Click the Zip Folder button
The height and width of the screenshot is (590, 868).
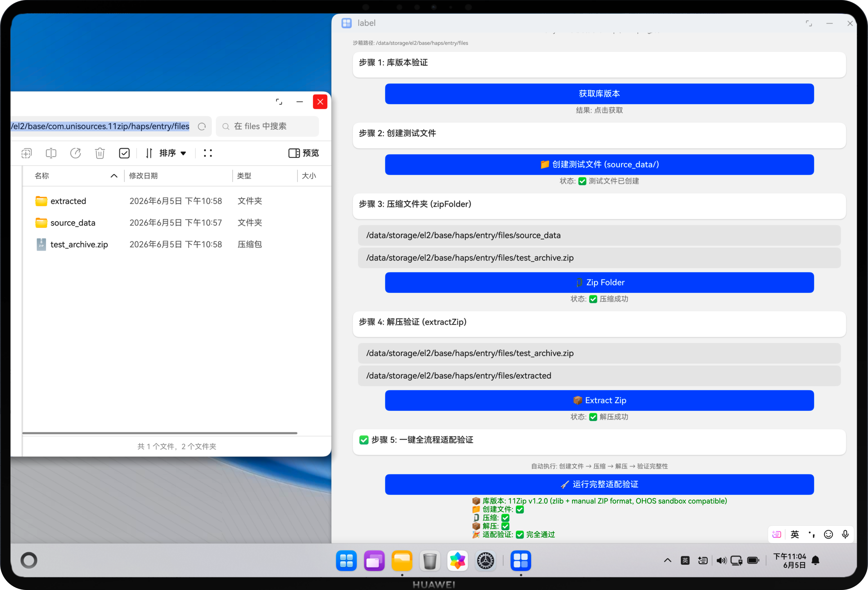point(599,282)
